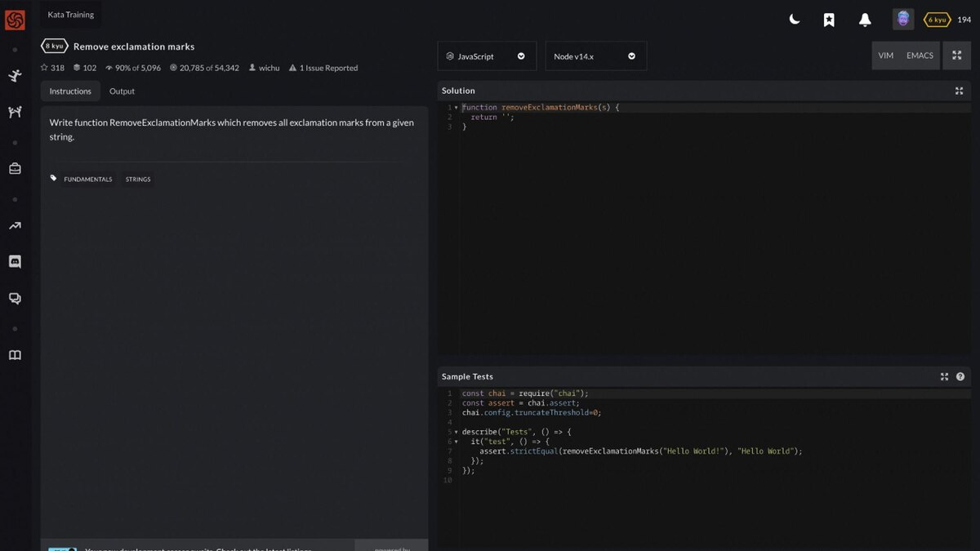The height and width of the screenshot is (551, 980).
Task: Switch to the Output tab
Action: [122, 91]
